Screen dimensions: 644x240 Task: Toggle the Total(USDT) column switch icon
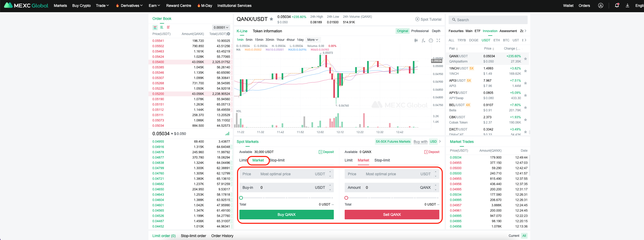tap(229, 34)
